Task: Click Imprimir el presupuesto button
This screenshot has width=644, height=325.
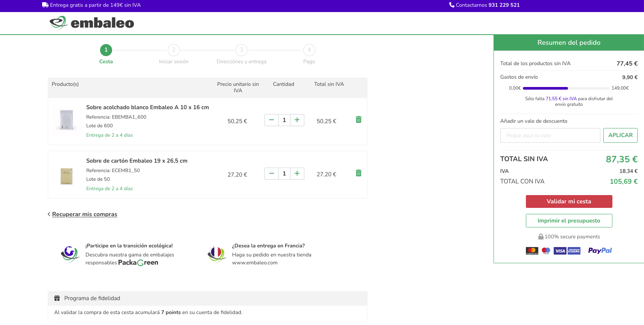Action: point(569,221)
